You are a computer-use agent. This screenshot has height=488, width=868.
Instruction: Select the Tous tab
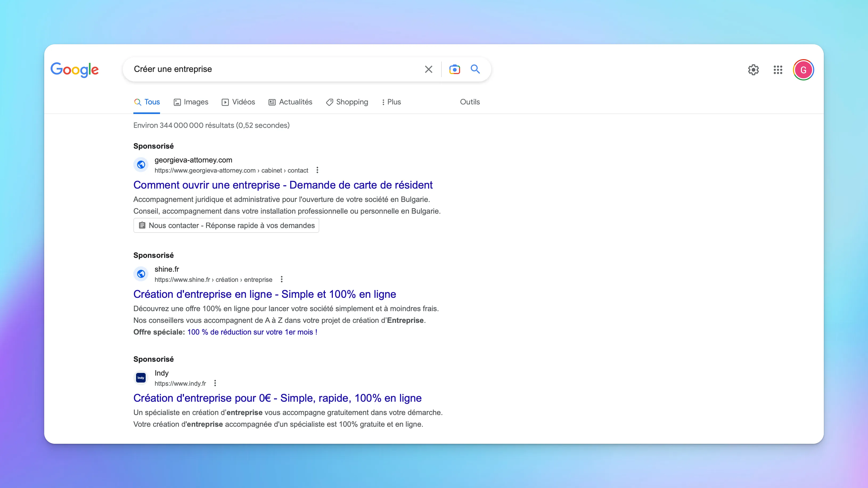(147, 102)
